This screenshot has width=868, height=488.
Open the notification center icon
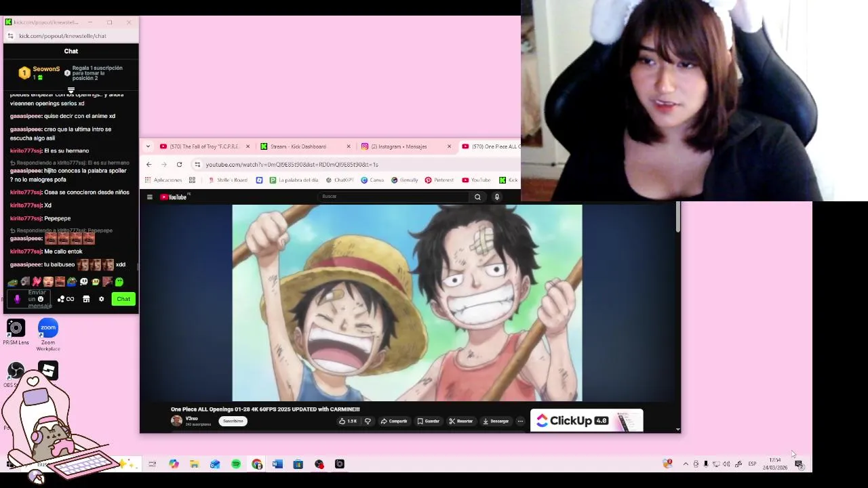[799, 464]
